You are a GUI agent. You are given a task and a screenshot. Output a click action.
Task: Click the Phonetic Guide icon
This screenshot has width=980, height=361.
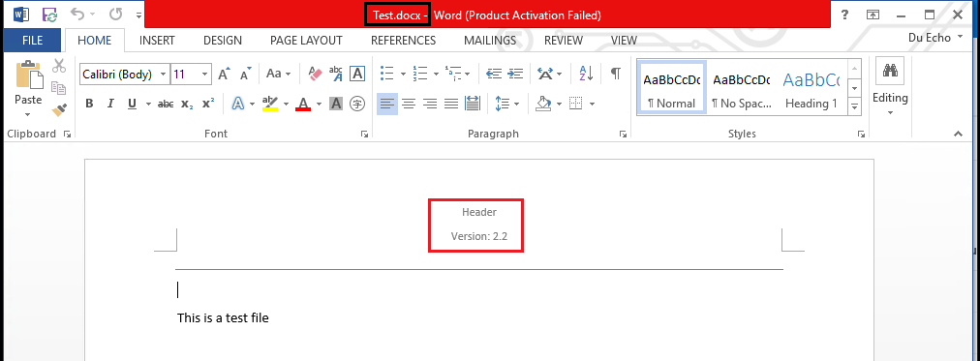(x=336, y=74)
